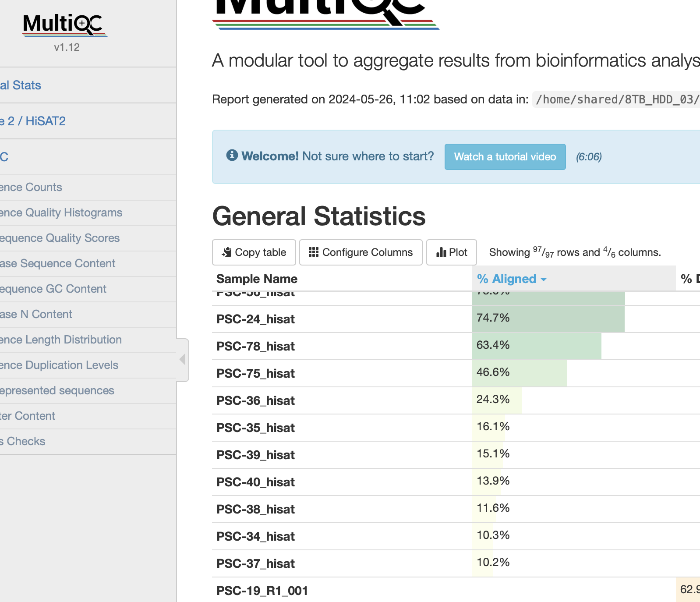Click the info icon in the Welcome banner
This screenshot has height=602, width=700.
coord(232,155)
